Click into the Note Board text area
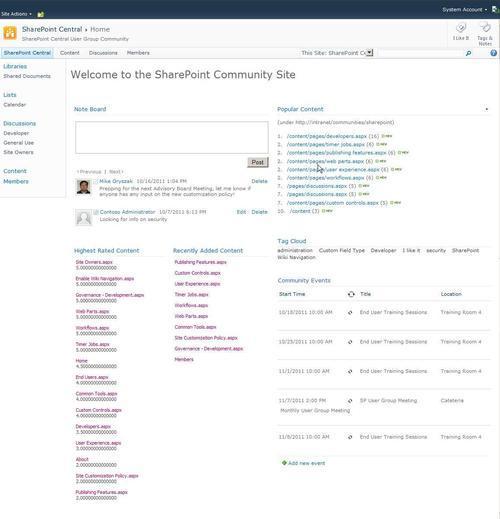The width and height of the screenshot is (500, 519). click(172, 138)
